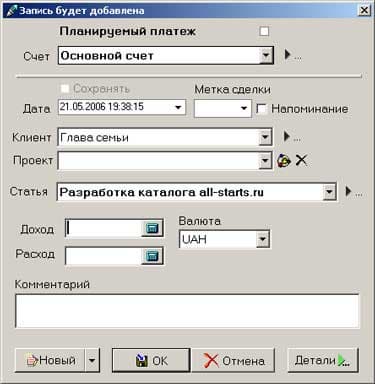Screen dimensions: 375x384
Task: Expand the Метка сделки dropdown
Action: point(244,108)
